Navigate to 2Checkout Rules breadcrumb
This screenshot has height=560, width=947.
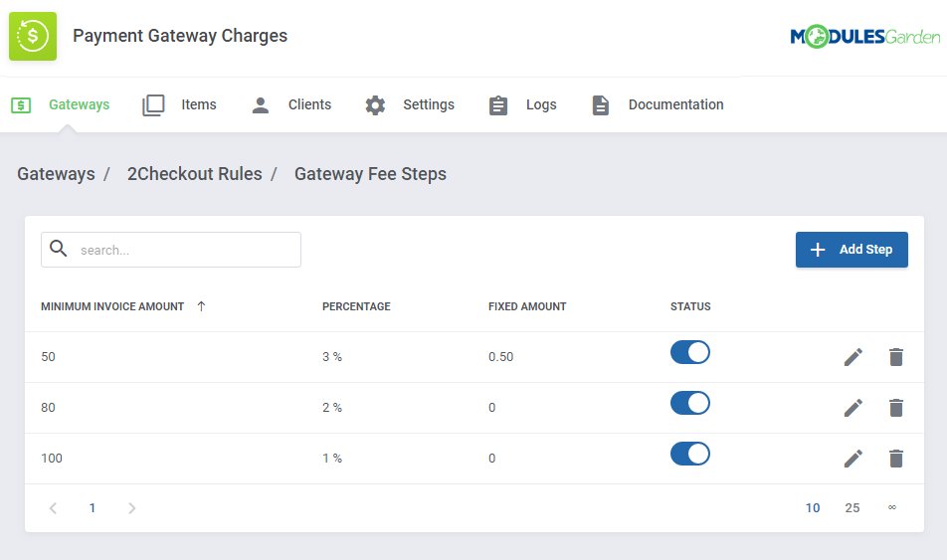coord(195,174)
